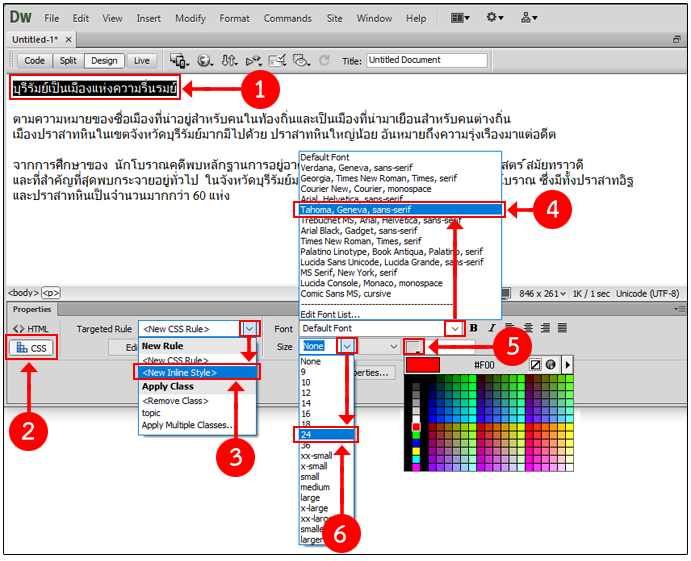
Task: Open the workspace layout icon in menu bar
Action: [x=461, y=18]
